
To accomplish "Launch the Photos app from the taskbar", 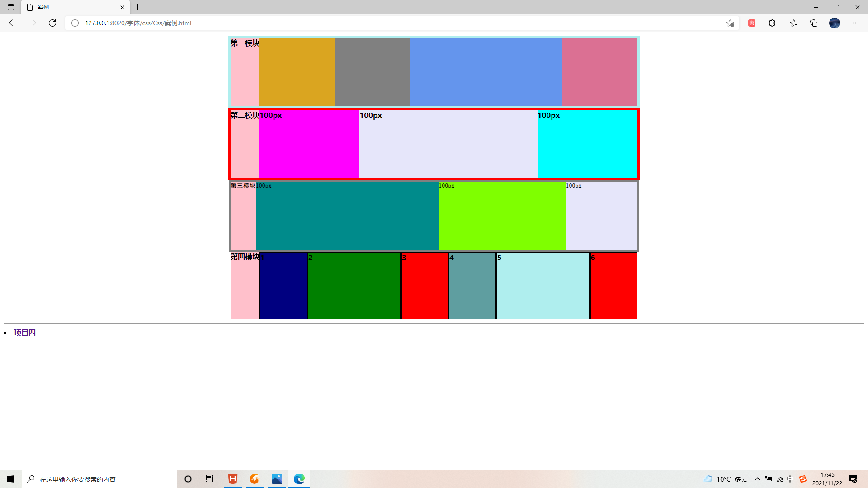I will coord(277,479).
